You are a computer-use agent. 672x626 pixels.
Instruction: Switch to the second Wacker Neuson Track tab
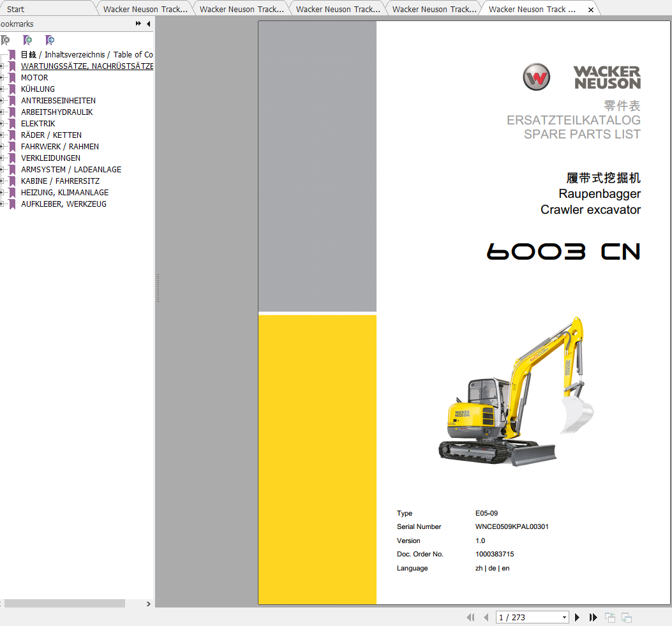click(x=242, y=9)
